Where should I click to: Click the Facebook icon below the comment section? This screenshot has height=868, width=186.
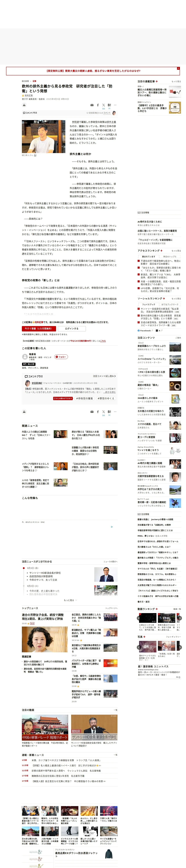[98, 411]
